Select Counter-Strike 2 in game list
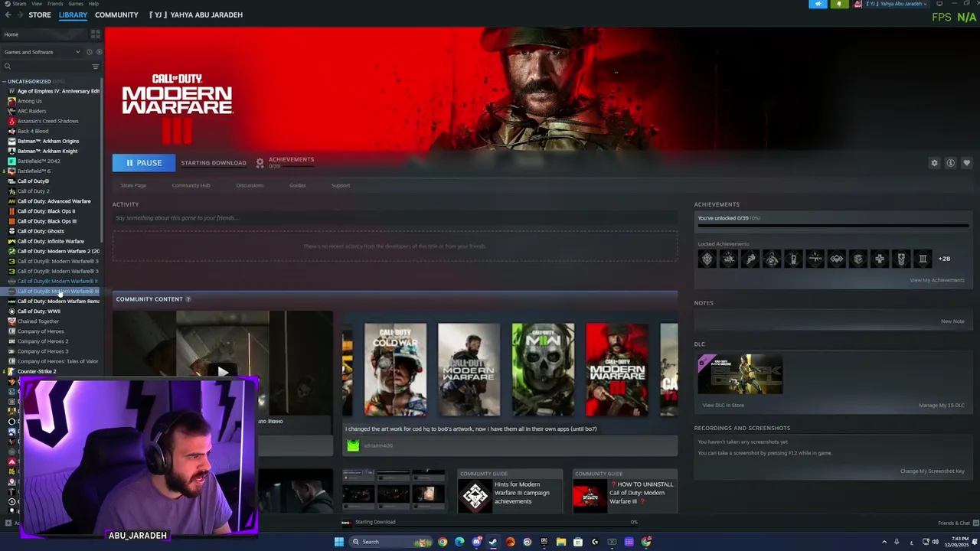Viewport: 980px width, 551px height. (37, 371)
